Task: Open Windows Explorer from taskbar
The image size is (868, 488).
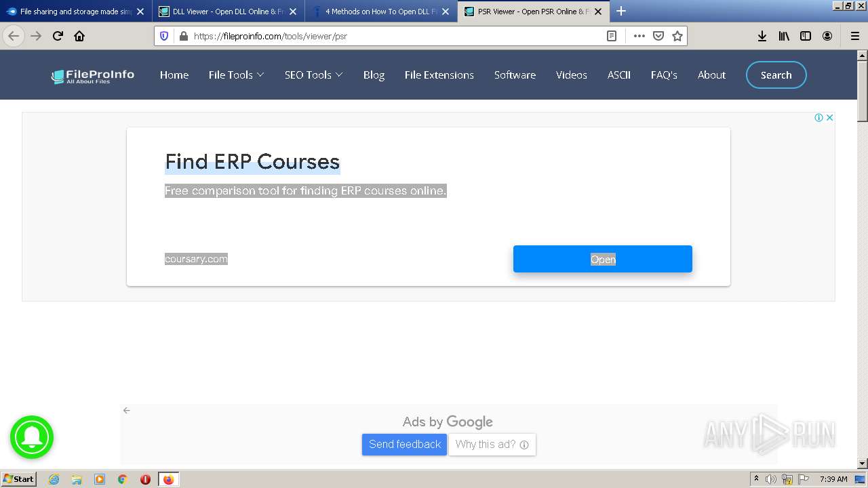Action: click(77, 479)
